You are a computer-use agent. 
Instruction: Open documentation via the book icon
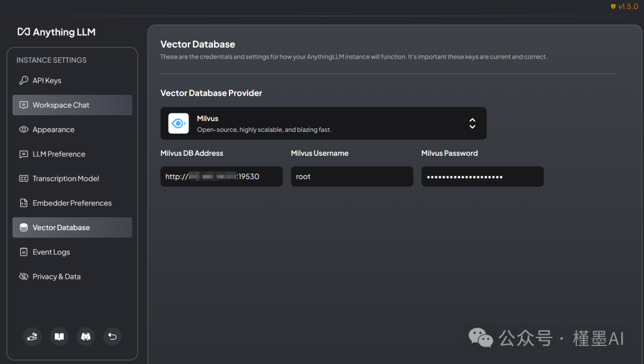59,337
